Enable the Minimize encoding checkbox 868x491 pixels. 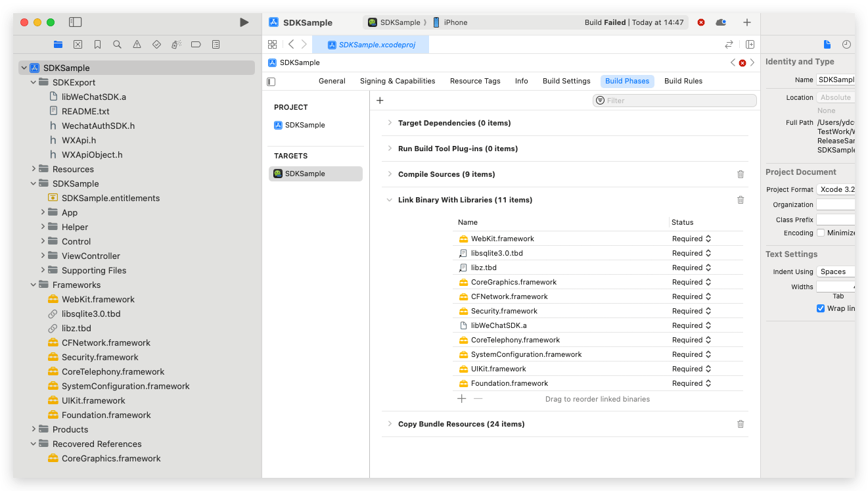tap(821, 233)
